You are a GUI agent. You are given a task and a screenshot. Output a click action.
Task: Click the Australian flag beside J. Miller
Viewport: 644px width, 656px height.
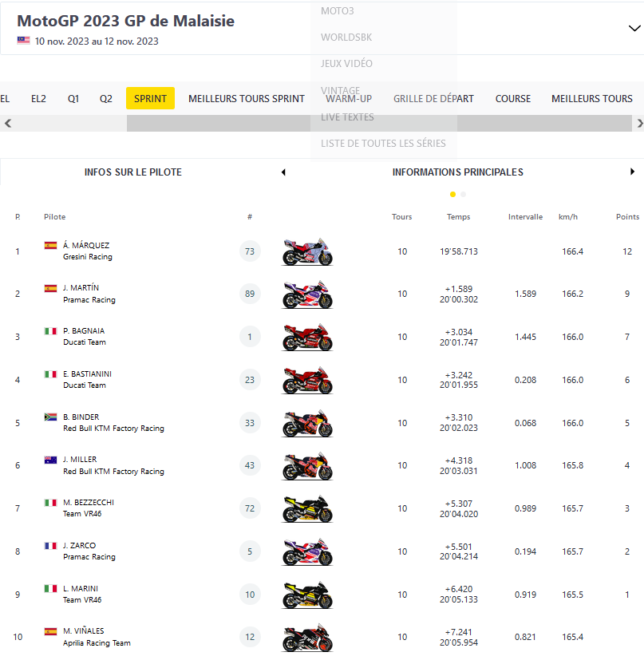click(50, 460)
